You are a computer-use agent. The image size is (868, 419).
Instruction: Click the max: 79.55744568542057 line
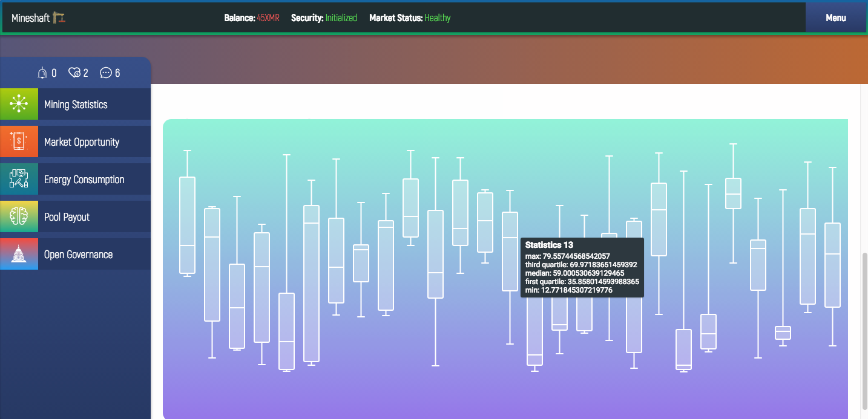coord(567,256)
